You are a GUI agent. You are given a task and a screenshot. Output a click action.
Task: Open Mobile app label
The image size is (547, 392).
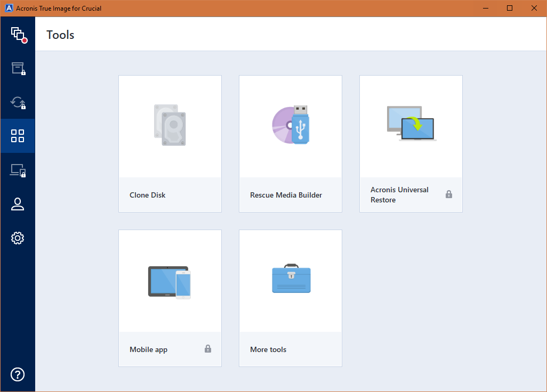coord(149,349)
